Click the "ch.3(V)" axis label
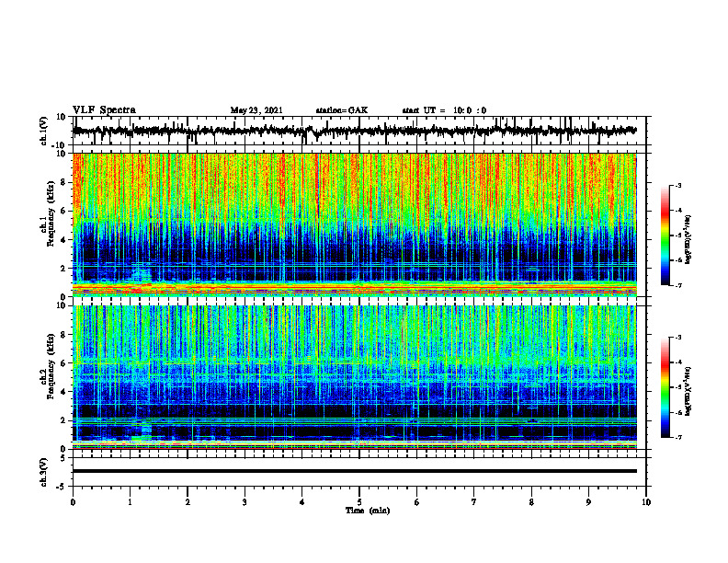This screenshot has width=728, height=563. point(43,472)
